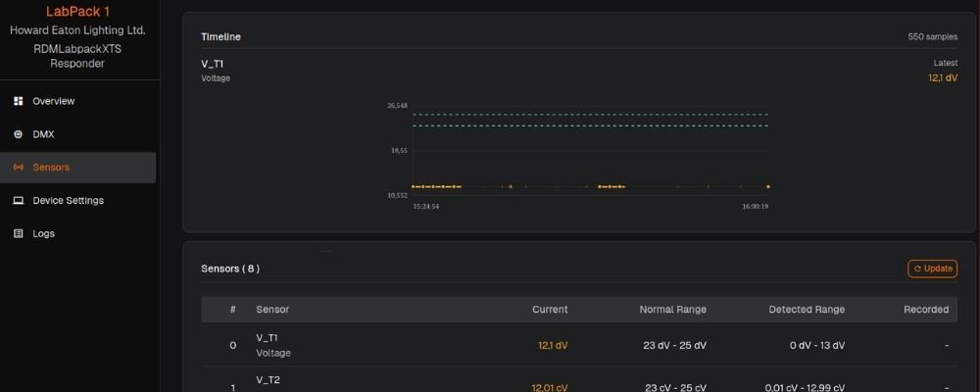This screenshot has height=392, width=980.
Task: Click row index 0 in sensors table
Action: 232,345
